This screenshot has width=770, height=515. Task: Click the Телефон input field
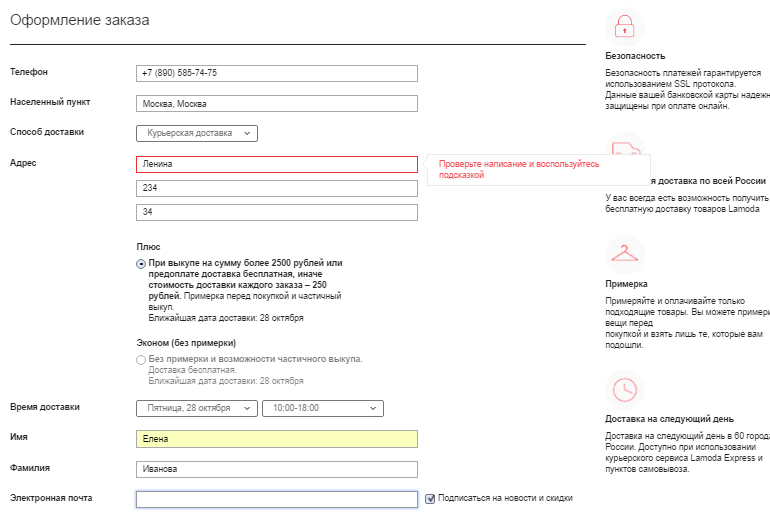[x=277, y=73]
